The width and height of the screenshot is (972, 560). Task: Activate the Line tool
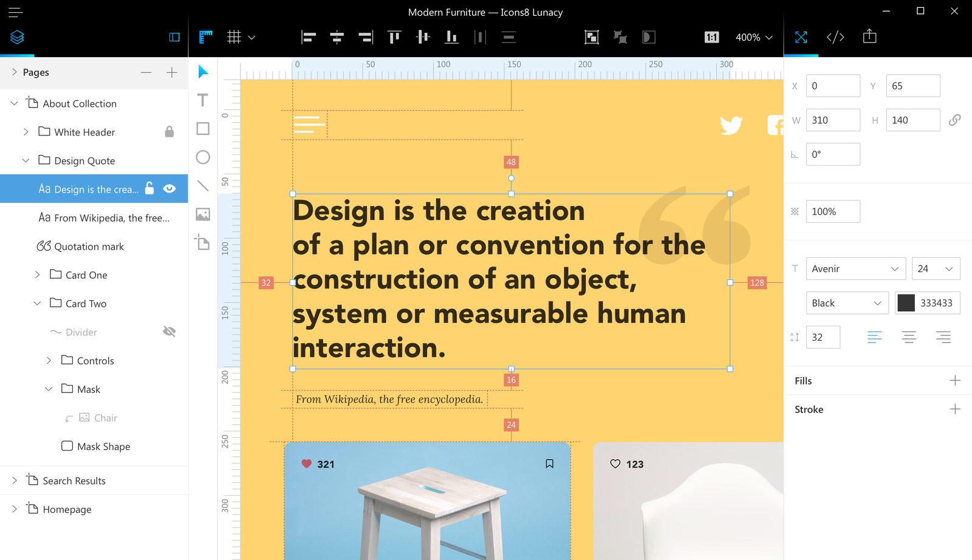click(x=202, y=186)
